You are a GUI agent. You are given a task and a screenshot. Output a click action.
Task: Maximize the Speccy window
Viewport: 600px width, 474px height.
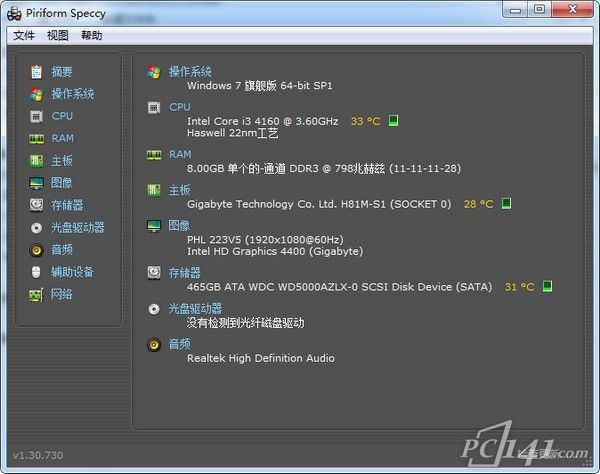pos(540,9)
